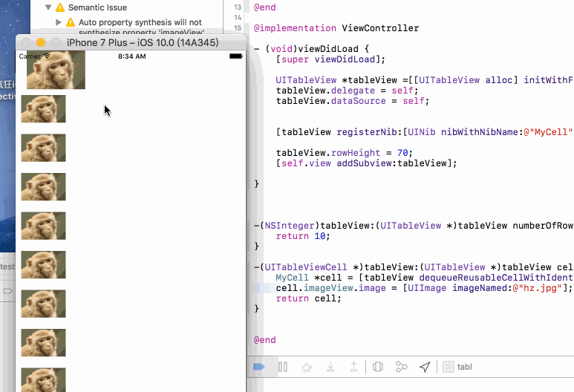Click 'tableView.delegate = self;' line
This screenshot has width=574, height=392.
point(347,91)
